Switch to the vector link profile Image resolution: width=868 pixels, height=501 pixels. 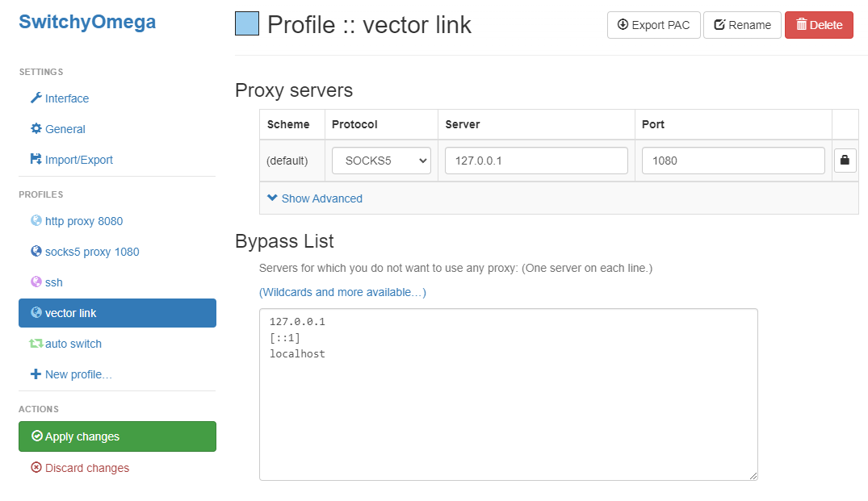tap(71, 313)
